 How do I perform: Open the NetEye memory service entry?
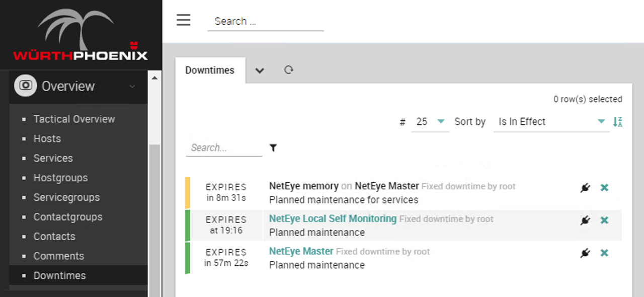[303, 186]
